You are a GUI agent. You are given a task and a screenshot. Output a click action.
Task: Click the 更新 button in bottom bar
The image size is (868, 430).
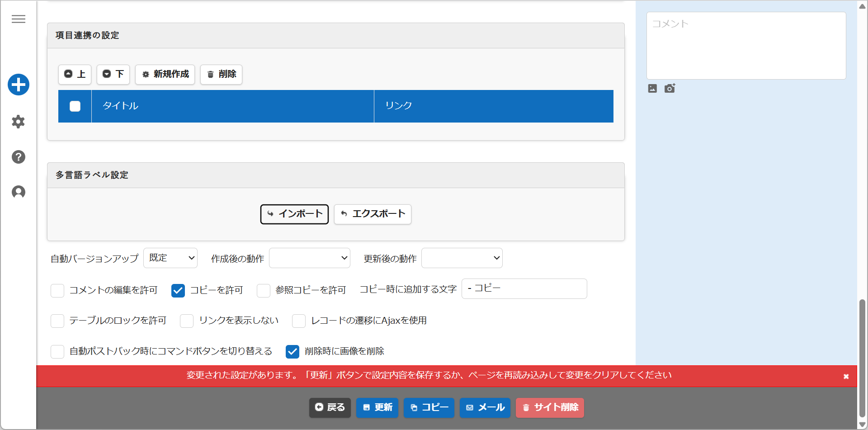tap(377, 407)
